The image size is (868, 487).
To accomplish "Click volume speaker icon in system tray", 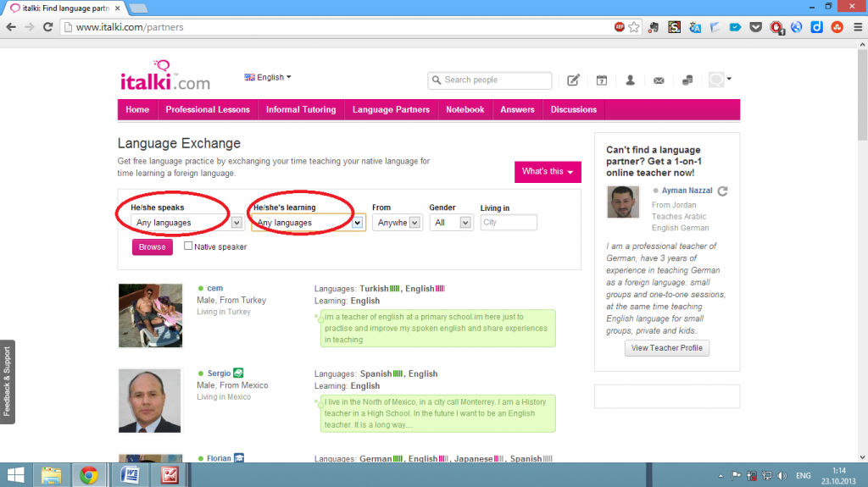I will [x=782, y=475].
